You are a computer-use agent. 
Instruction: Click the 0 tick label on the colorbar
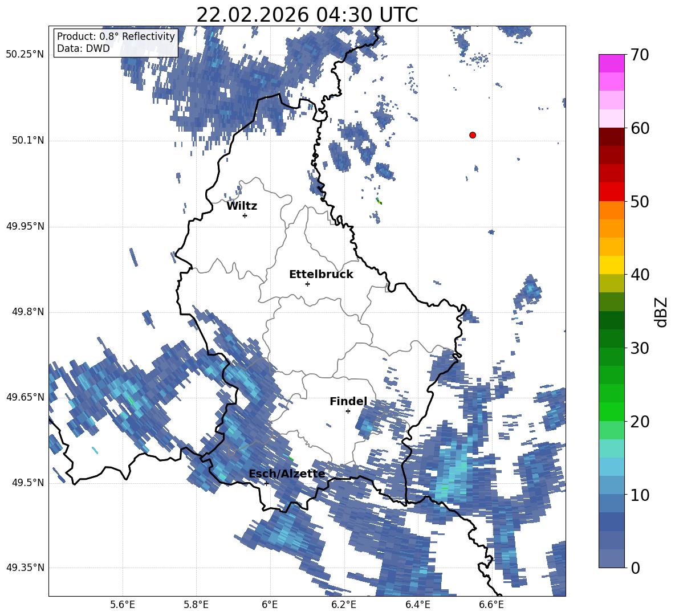click(635, 568)
